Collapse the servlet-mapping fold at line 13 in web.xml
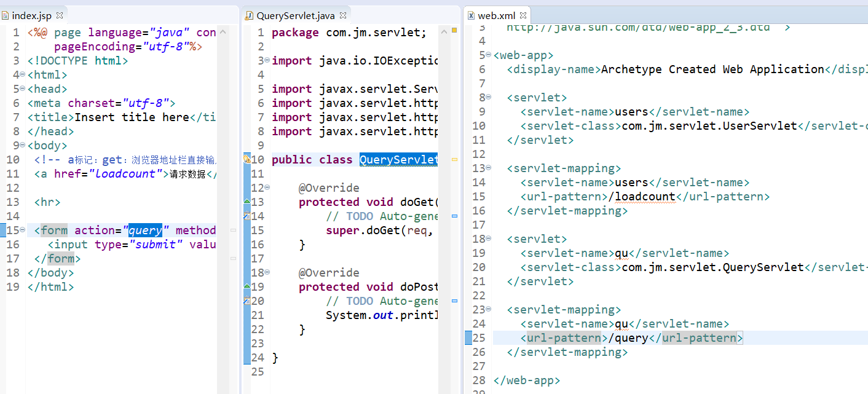This screenshot has height=394, width=868. (490, 167)
